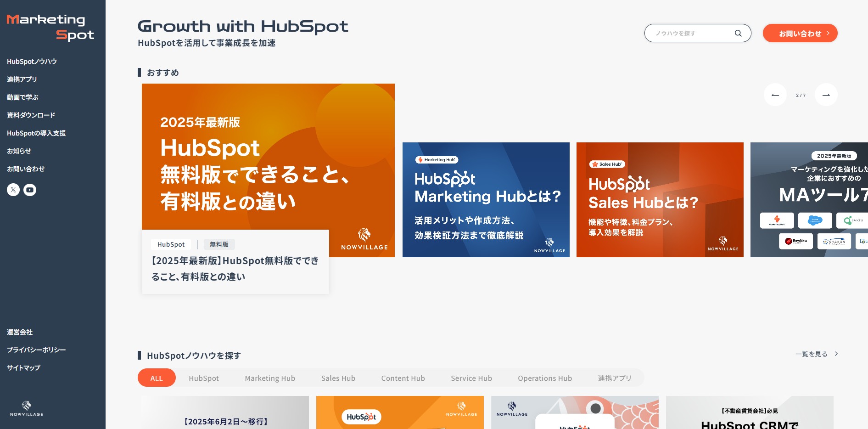
Task: Open 資料ダウンロード in the sidebar
Action: pyautogui.click(x=31, y=115)
